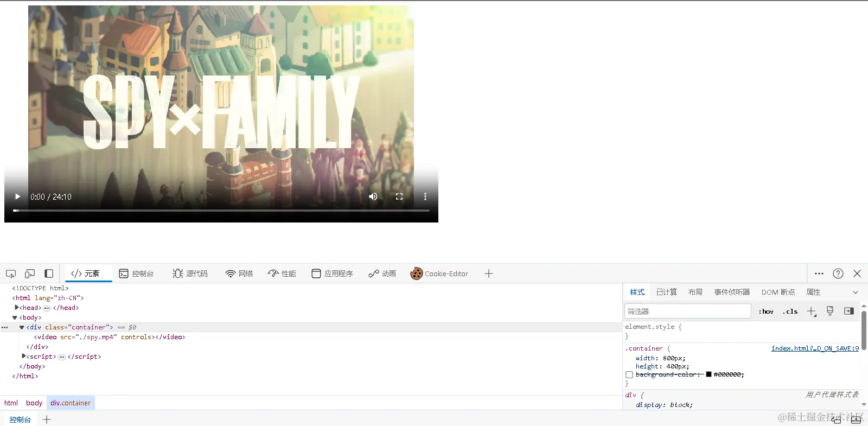The height and width of the screenshot is (426, 868).
Task: Collapse the div.container node
Action: pyautogui.click(x=22, y=327)
